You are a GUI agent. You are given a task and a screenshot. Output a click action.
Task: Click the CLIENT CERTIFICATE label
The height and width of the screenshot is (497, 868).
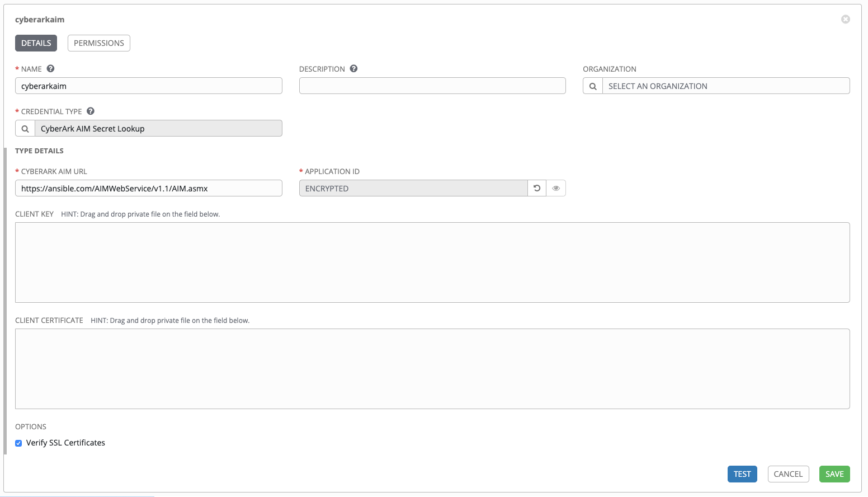tap(49, 321)
